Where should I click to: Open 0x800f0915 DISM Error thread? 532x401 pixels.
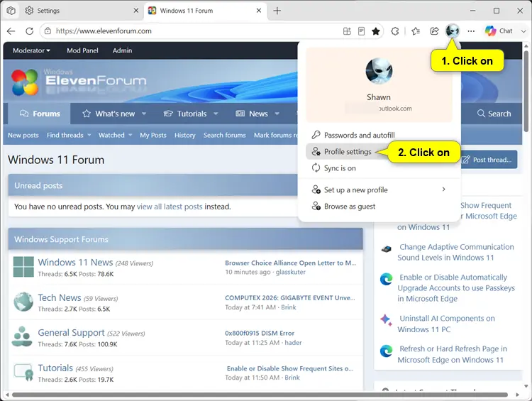pyautogui.click(x=260, y=333)
